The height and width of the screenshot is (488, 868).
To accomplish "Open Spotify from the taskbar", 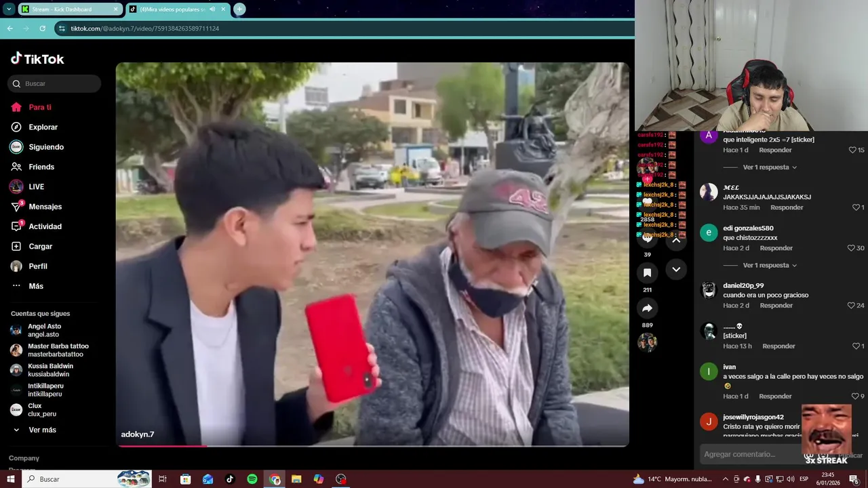I will point(252,479).
